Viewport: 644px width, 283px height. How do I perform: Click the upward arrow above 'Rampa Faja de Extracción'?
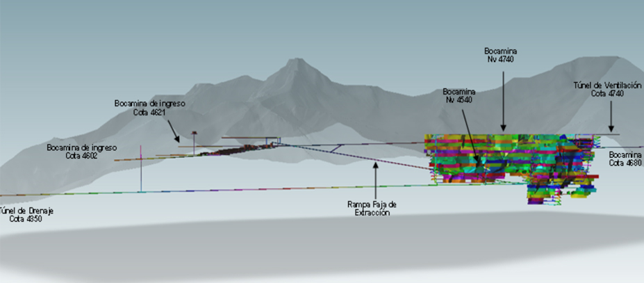click(x=374, y=181)
